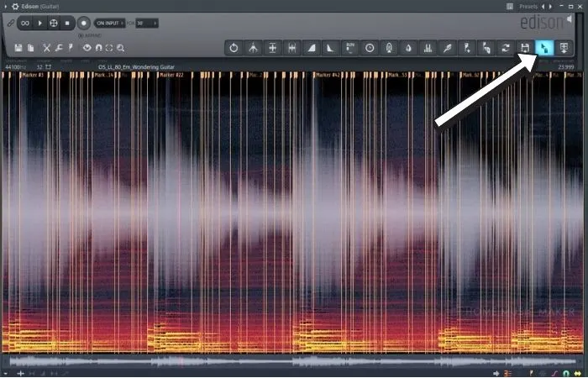This screenshot has width=588, height=378.
Task: Click the Run script button
Action: [x=350, y=48]
